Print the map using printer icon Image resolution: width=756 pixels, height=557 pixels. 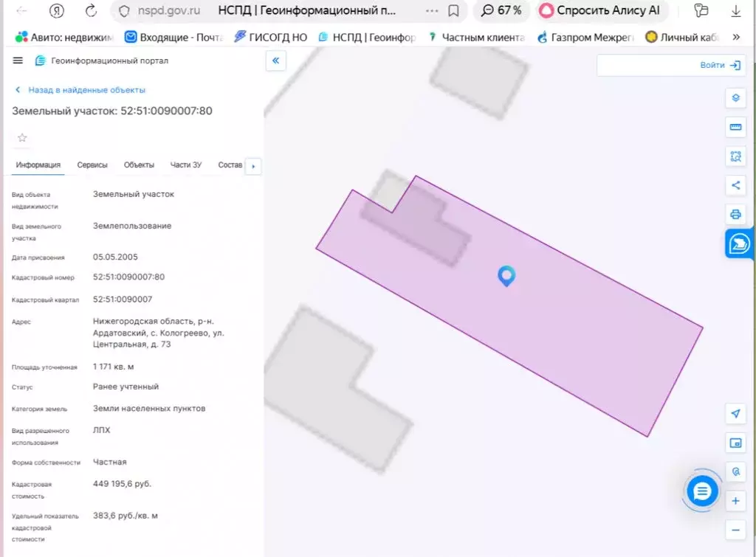tap(735, 215)
